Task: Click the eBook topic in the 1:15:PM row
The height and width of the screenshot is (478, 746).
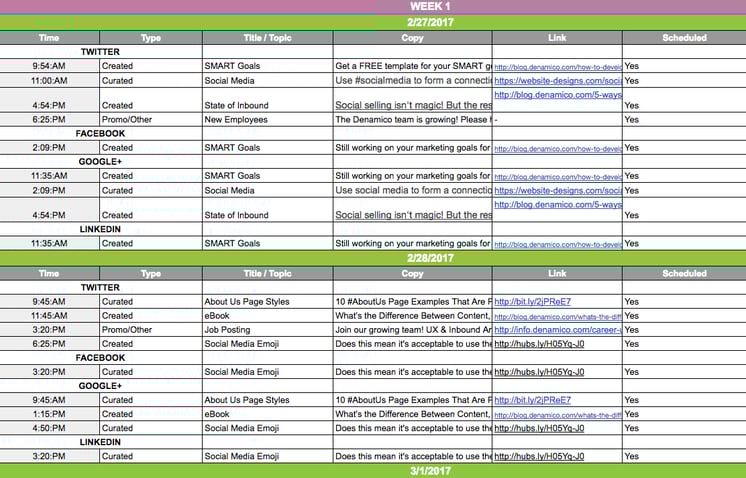Action: pyautogui.click(x=267, y=414)
